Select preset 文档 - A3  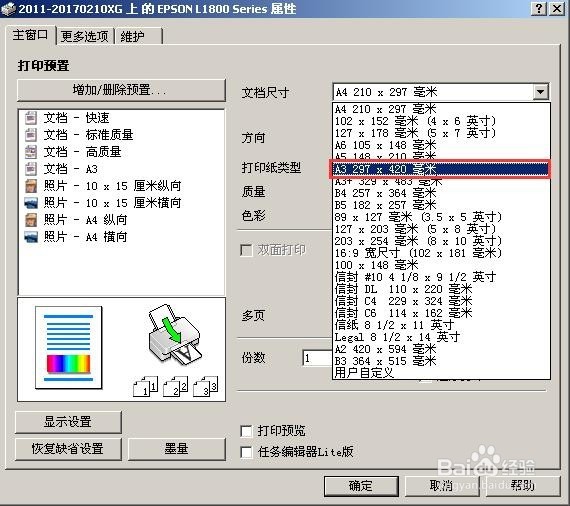pos(71,169)
